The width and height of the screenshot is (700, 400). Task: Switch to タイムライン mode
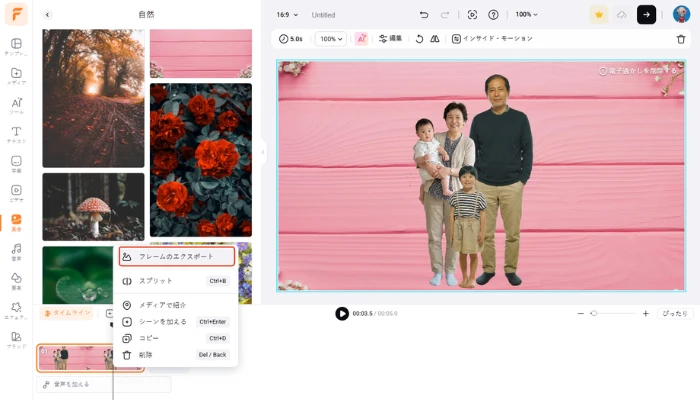click(x=67, y=313)
